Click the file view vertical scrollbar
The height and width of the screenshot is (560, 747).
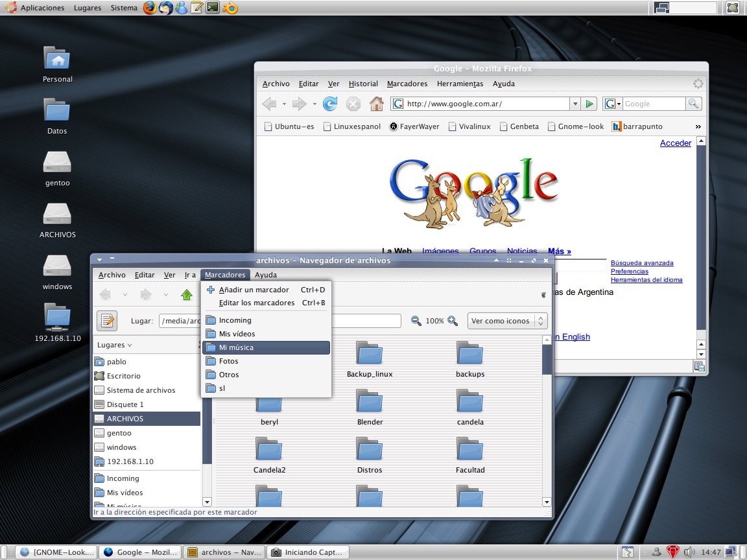point(547,421)
